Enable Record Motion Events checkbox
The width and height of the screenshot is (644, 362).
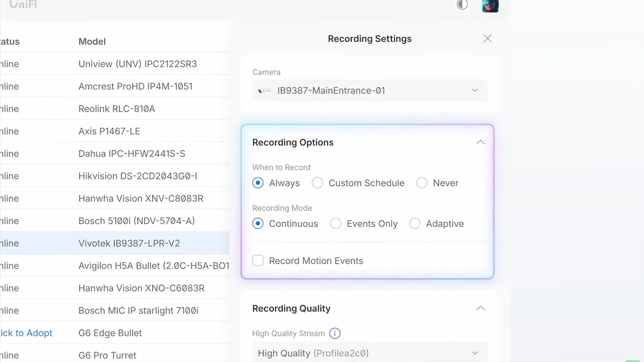pyautogui.click(x=258, y=261)
